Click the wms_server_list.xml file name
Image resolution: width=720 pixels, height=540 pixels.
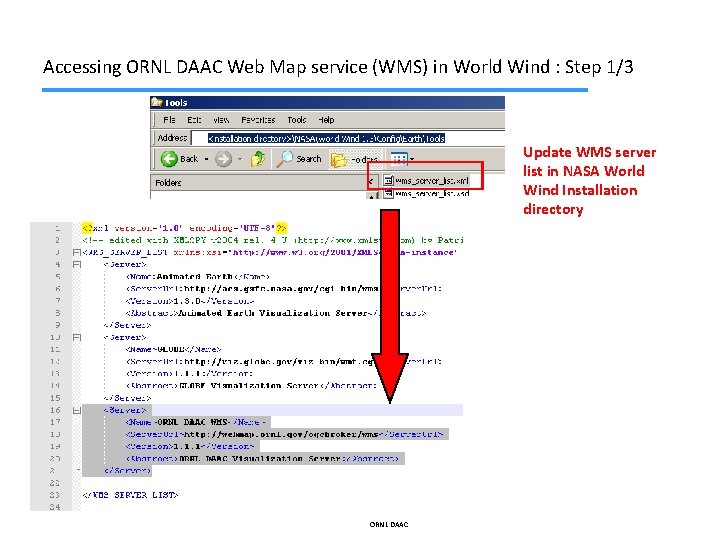pos(432,180)
